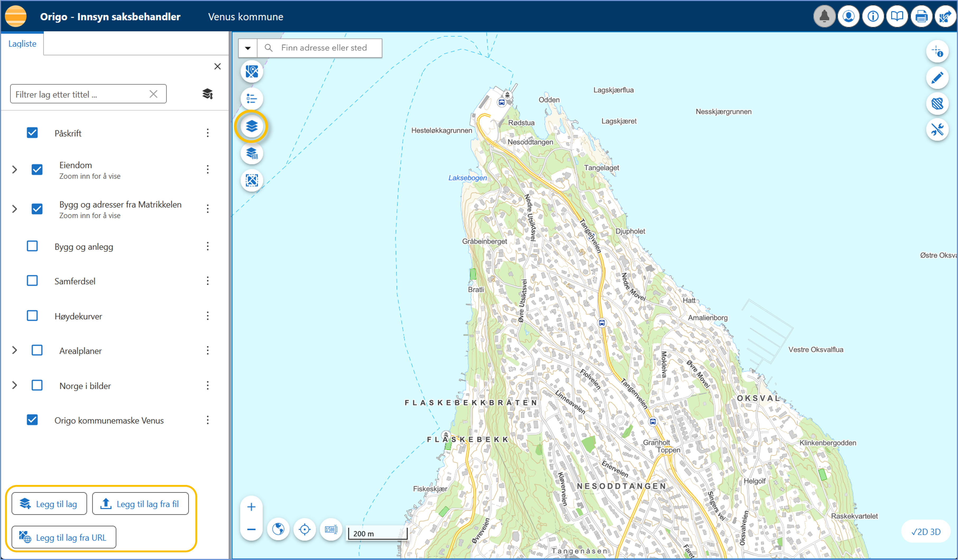Expand the Norge i bilder group
Image resolution: width=958 pixels, height=560 pixels.
(15, 385)
